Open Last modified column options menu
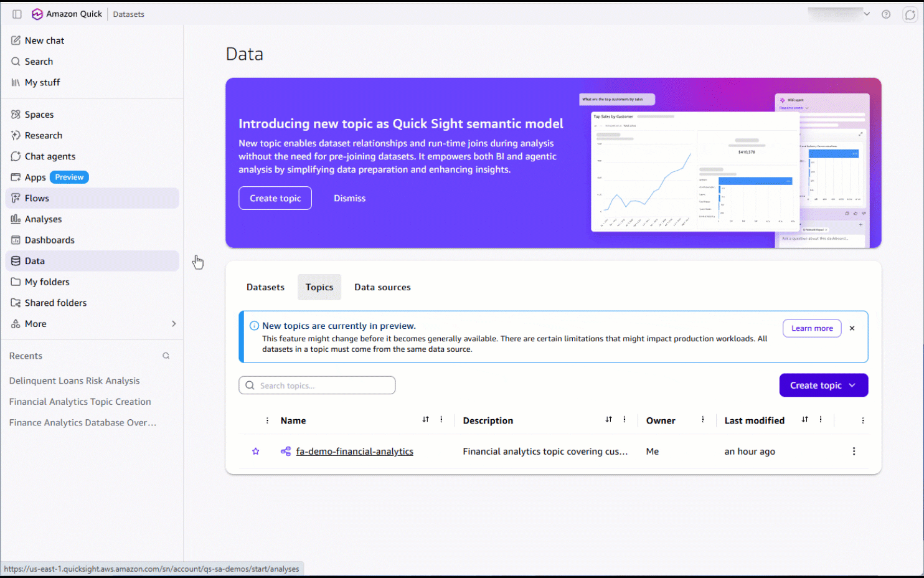 coord(821,420)
